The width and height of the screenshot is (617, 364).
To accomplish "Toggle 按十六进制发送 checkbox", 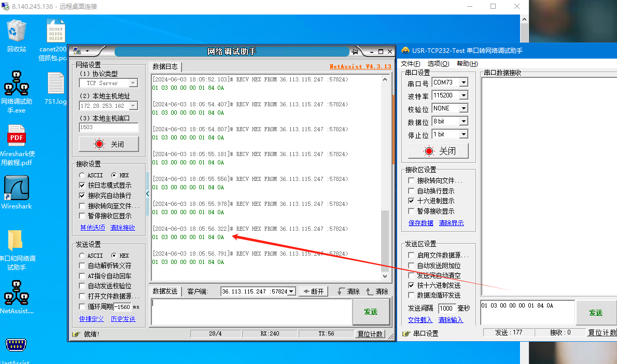I will pyautogui.click(x=411, y=285).
